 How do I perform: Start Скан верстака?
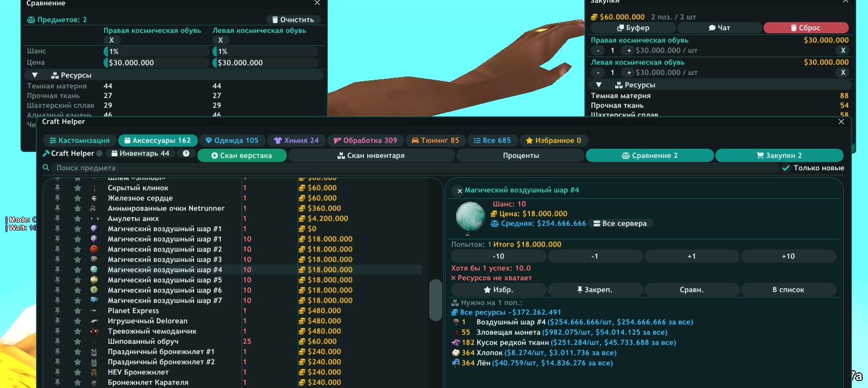[242, 156]
